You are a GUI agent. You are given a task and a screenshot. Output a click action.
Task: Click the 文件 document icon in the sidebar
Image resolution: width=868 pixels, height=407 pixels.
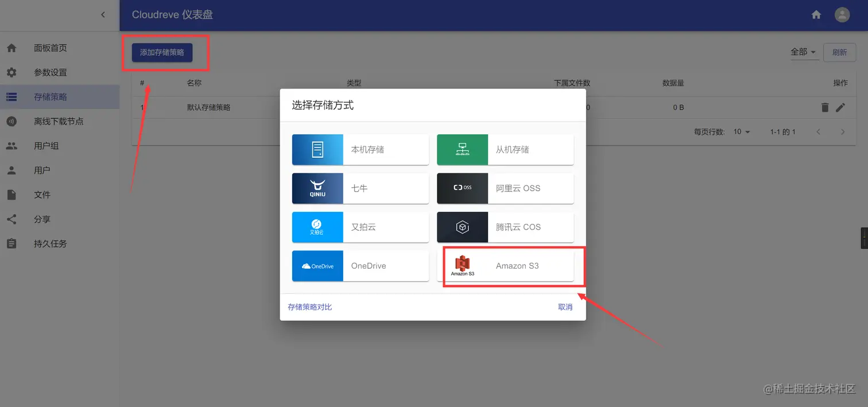click(11, 195)
